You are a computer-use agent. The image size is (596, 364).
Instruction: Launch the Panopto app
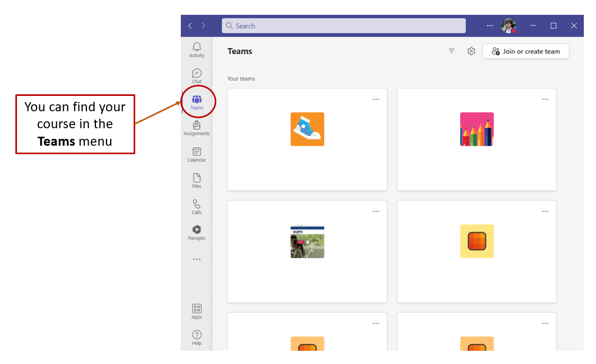pyautogui.click(x=197, y=233)
